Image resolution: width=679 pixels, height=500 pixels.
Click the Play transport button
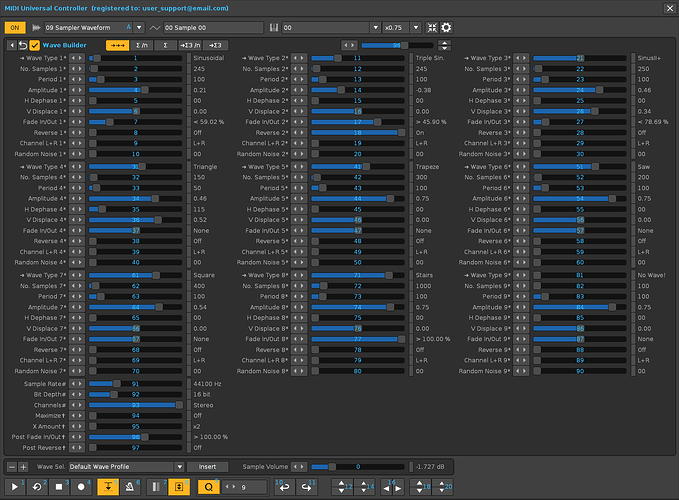coord(15,487)
